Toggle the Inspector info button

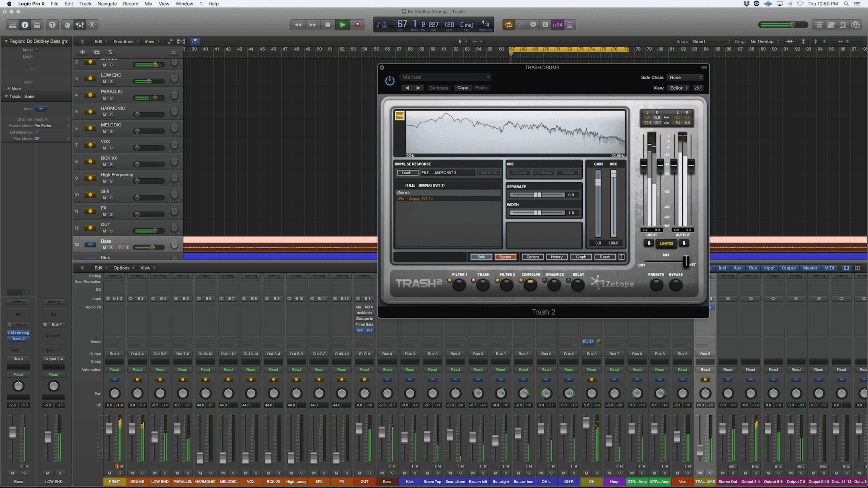(25, 25)
